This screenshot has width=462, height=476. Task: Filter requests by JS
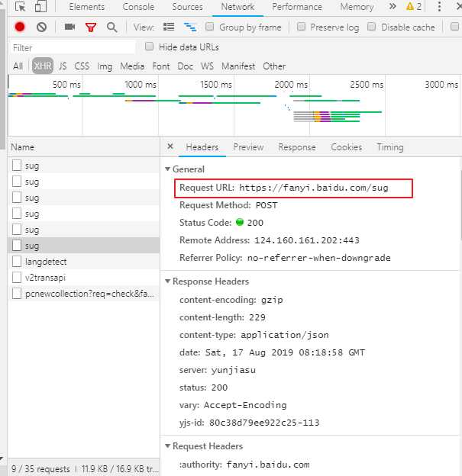pyautogui.click(x=63, y=66)
